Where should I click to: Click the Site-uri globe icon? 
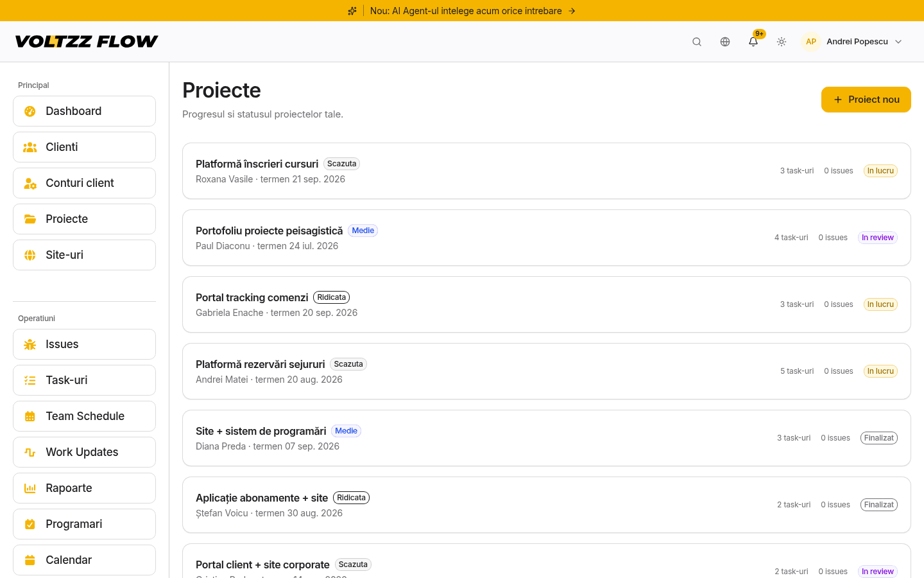pos(30,255)
